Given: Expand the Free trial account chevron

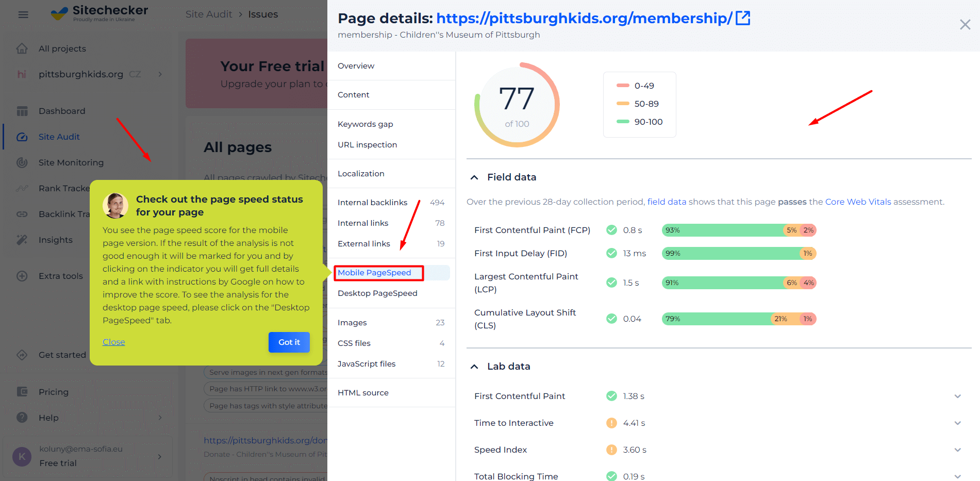Looking at the screenshot, I should click(x=160, y=456).
